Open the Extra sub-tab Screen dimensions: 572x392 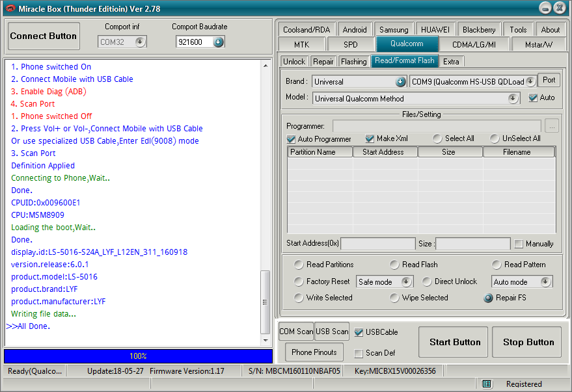(451, 62)
